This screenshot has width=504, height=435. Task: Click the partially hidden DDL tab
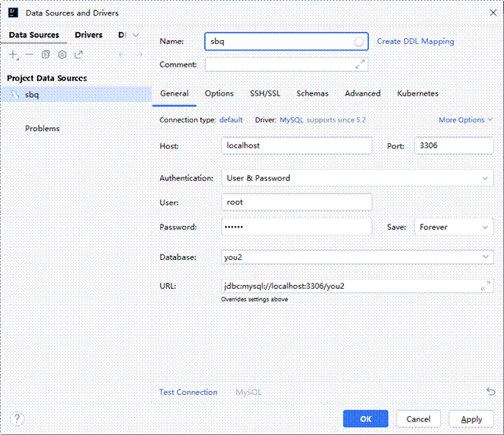click(122, 35)
